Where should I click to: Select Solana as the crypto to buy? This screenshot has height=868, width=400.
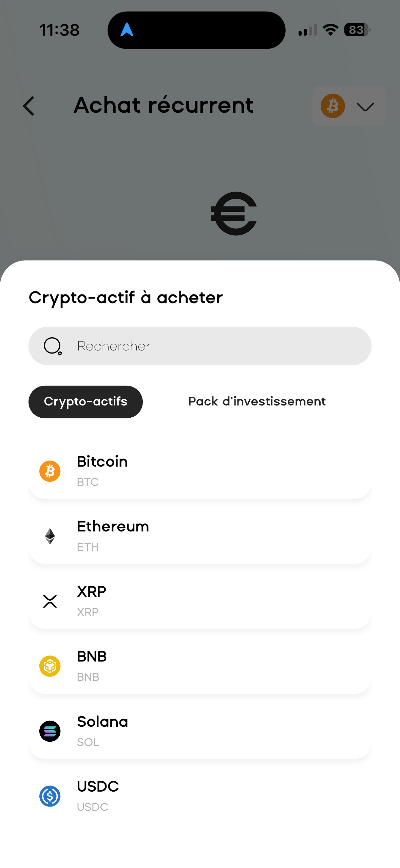tap(200, 731)
